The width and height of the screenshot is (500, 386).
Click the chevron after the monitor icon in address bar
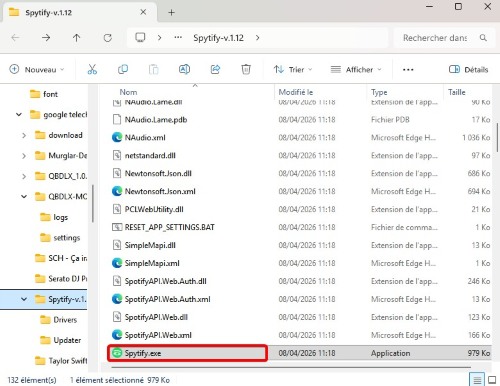tap(159, 38)
